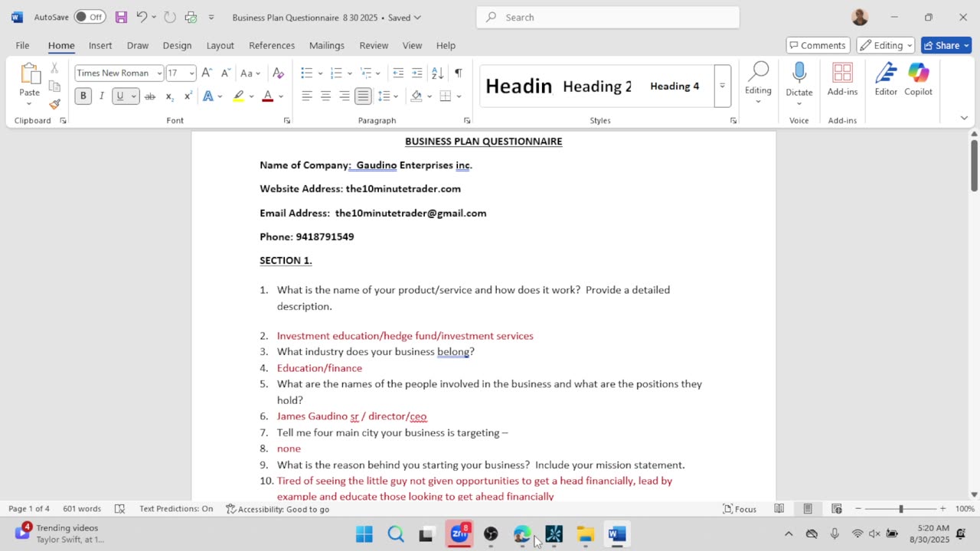Open the Copilot ribbon button
980x551 pixels.
(x=918, y=80)
